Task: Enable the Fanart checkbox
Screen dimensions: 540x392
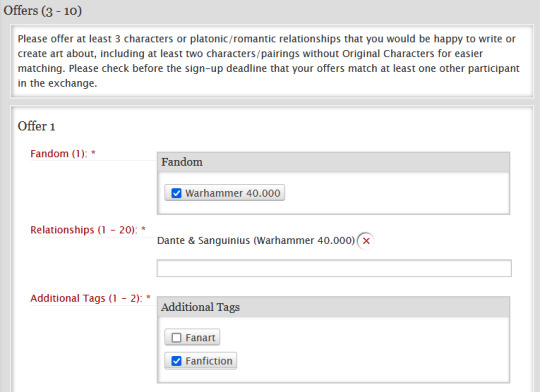Action: click(176, 338)
